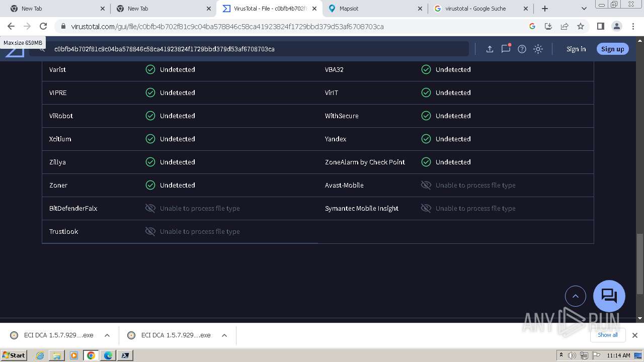Image resolution: width=644 pixels, height=362 pixels.
Task: Click the VirIT vendor name
Action: pos(332,93)
